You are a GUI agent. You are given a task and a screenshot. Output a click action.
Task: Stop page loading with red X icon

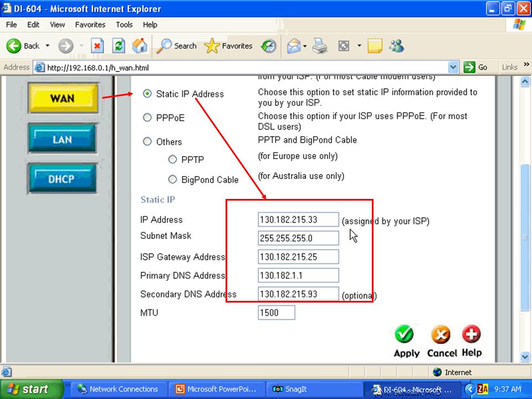(x=98, y=46)
